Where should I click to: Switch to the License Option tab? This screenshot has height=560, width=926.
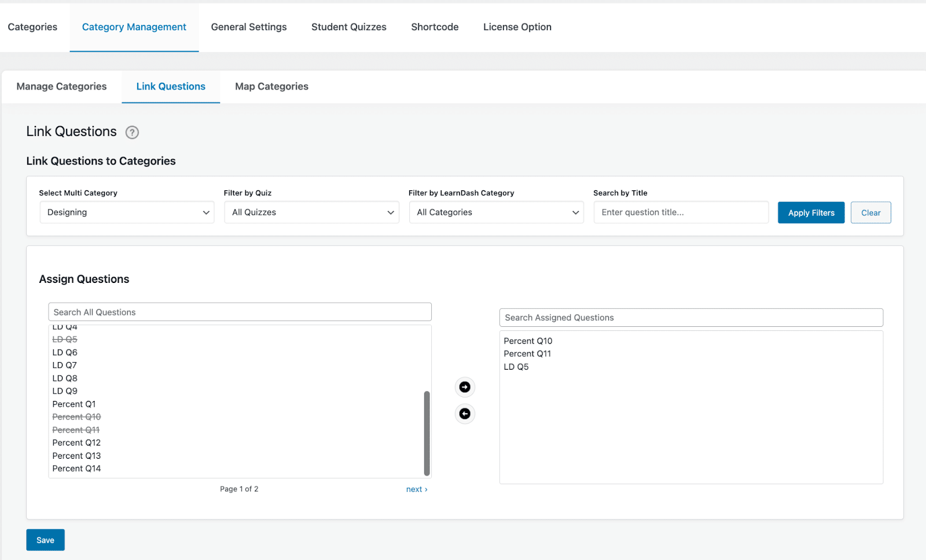pos(517,27)
